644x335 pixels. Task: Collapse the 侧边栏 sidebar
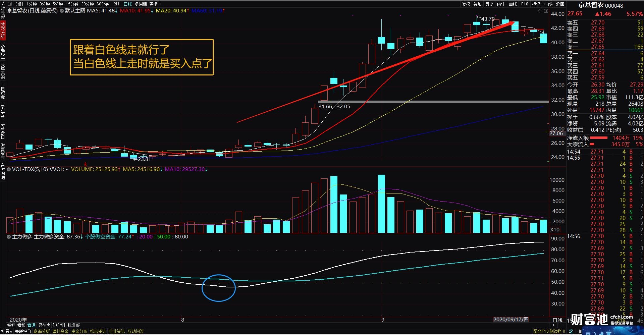(557, 331)
